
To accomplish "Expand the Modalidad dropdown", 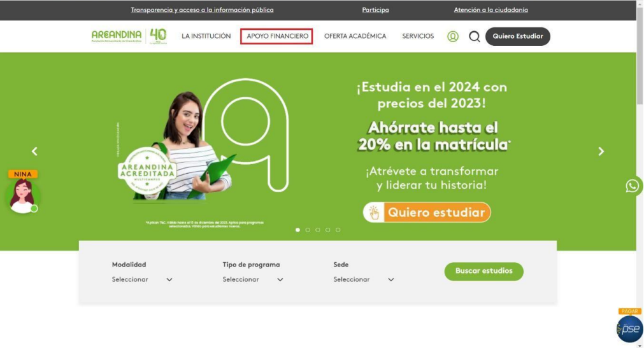I will click(142, 279).
